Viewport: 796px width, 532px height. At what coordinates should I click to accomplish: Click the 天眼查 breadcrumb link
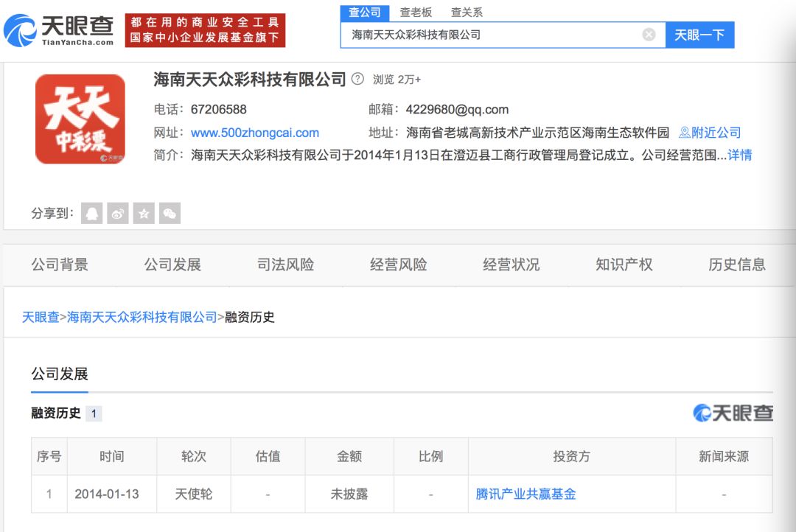tap(41, 318)
